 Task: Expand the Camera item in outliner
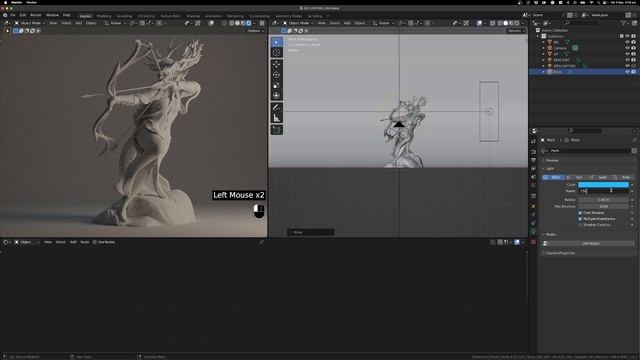544,48
